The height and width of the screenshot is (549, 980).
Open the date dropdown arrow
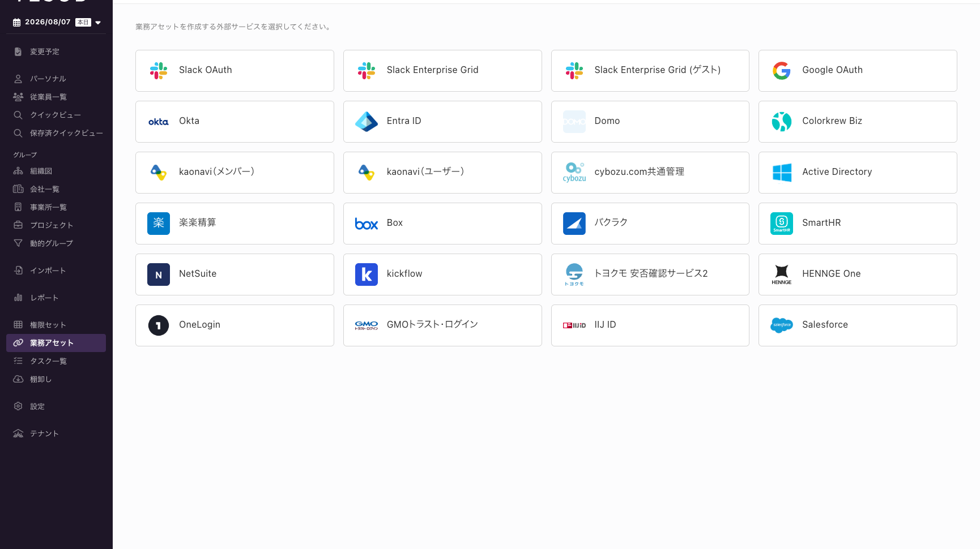pos(98,23)
